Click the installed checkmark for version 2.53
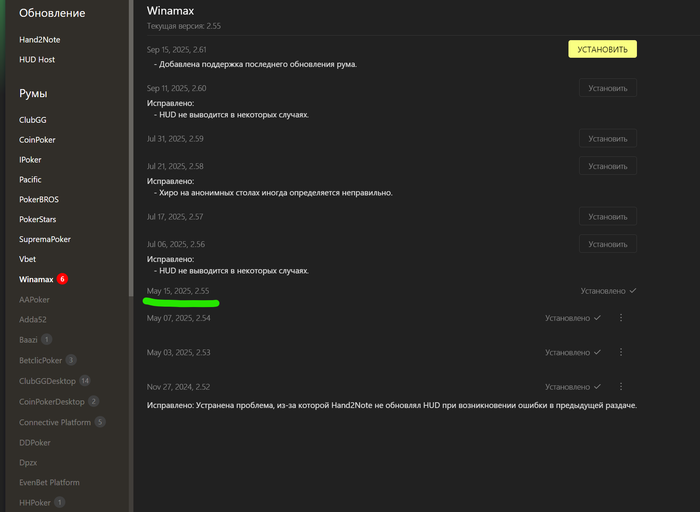Image resolution: width=700 pixels, height=512 pixels. (x=597, y=352)
